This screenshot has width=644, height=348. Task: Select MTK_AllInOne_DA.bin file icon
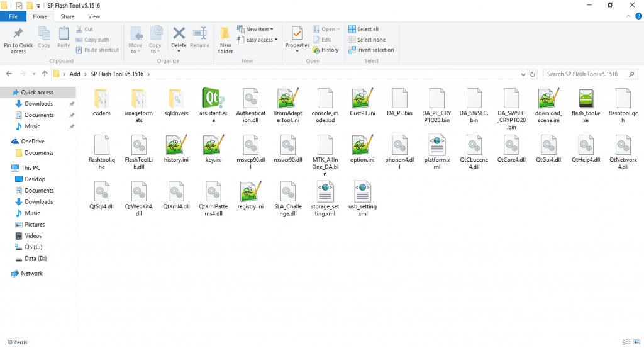click(x=325, y=145)
